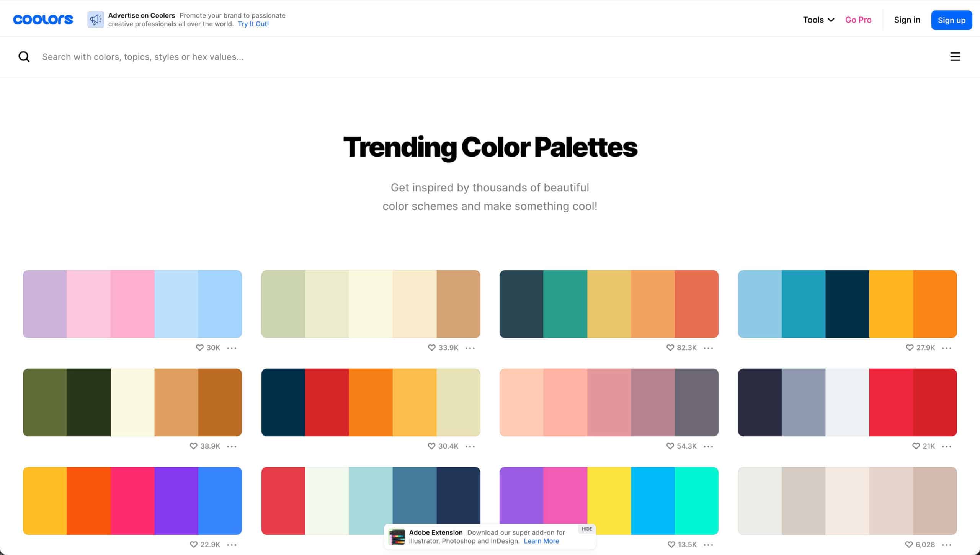Open the Go Pro page
This screenshot has height=555, width=980.
click(x=858, y=20)
